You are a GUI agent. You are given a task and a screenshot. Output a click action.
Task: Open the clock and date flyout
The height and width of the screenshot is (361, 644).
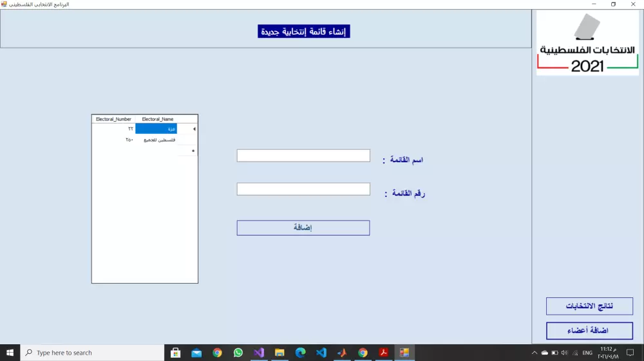[609, 353]
